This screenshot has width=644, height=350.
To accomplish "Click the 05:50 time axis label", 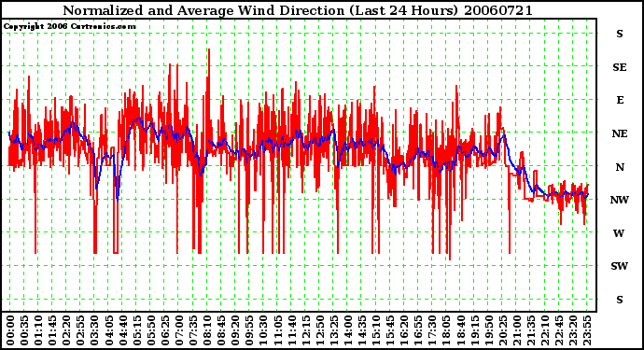I will pyautogui.click(x=150, y=330).
